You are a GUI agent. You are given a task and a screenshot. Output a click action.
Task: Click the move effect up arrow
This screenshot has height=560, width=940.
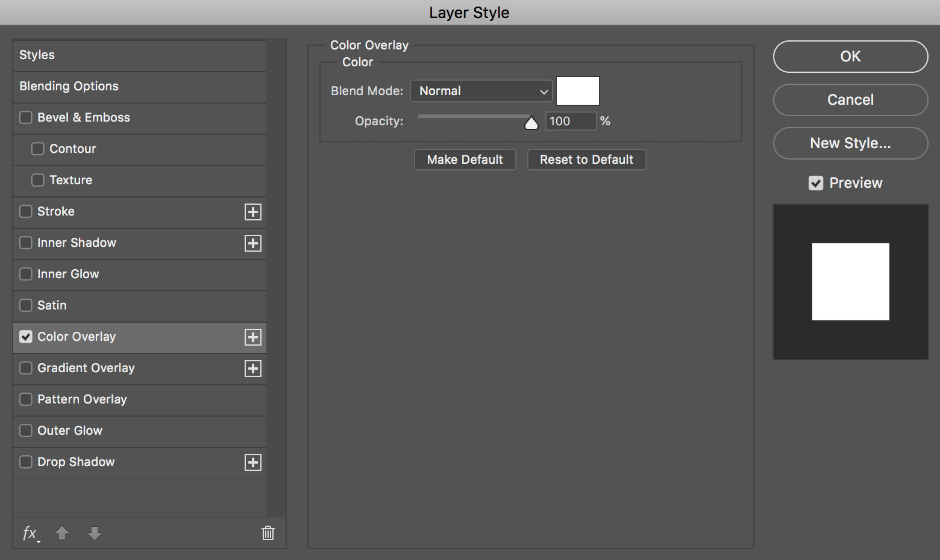62,533
